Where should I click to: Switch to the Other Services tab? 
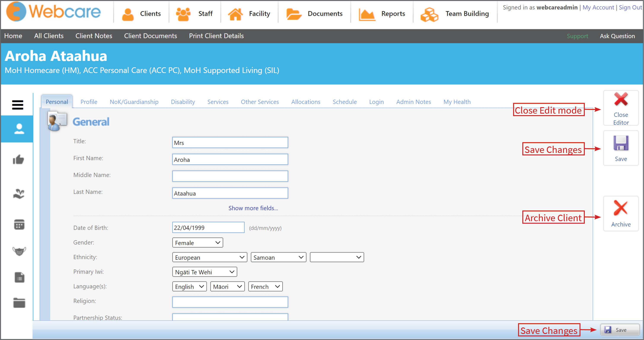(x=260, y=102)
